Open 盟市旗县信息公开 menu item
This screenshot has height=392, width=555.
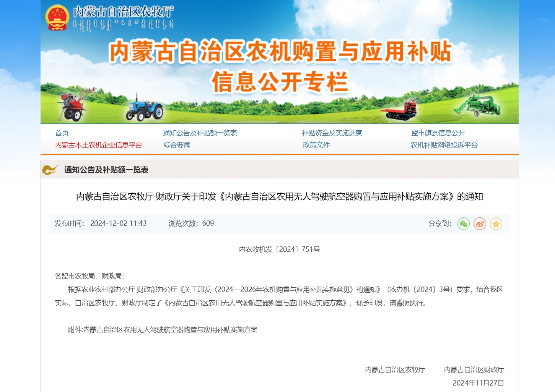coord(438,133)
